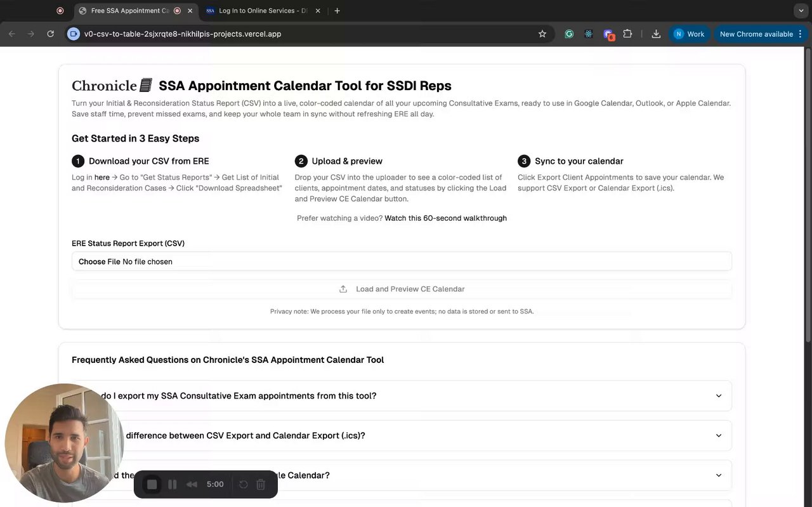Open the extension icon with red badge
This screenshot has height=507, width=812.
(608, 34)
